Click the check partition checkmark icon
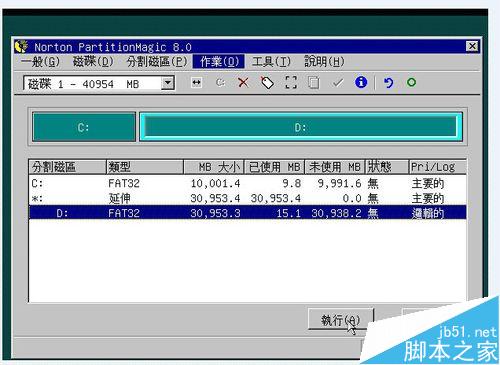 [x=338, y=83]
